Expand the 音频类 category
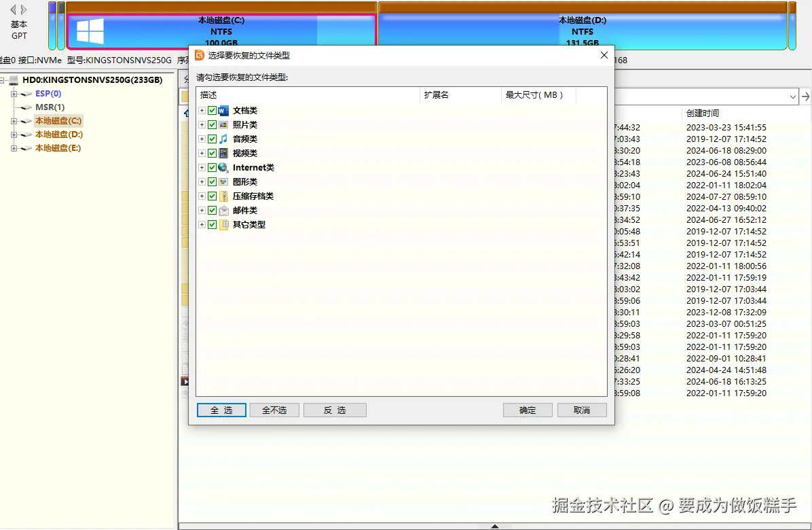Viewport: 812px width, 530px height. (202, 139)
